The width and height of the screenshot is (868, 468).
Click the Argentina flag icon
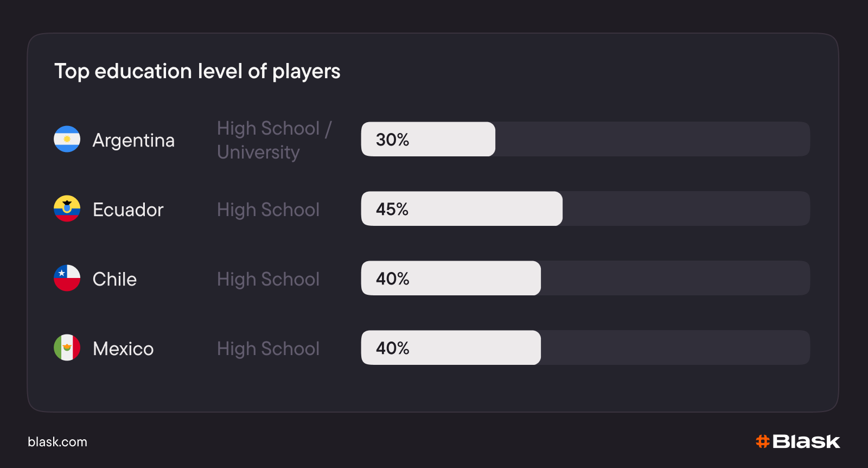pos(67,139)
